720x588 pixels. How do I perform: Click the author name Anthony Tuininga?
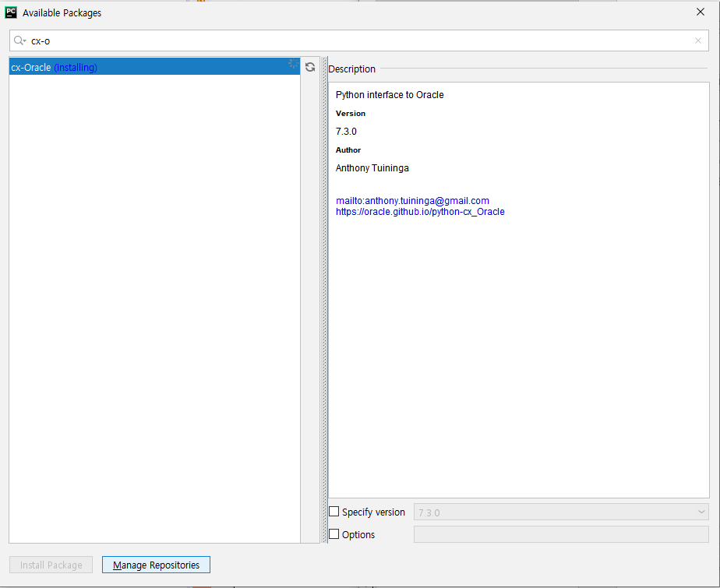click(x=372, y=168)
